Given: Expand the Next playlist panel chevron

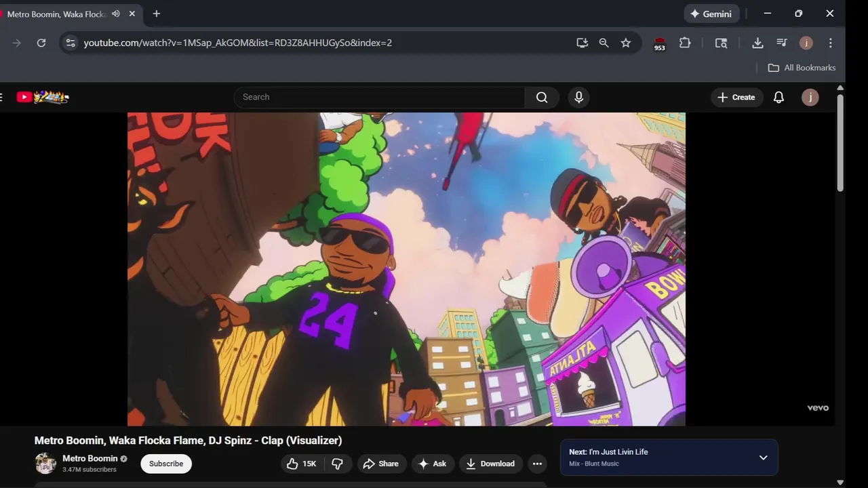Looking at the screenshot, I should (x=763, y=457).
